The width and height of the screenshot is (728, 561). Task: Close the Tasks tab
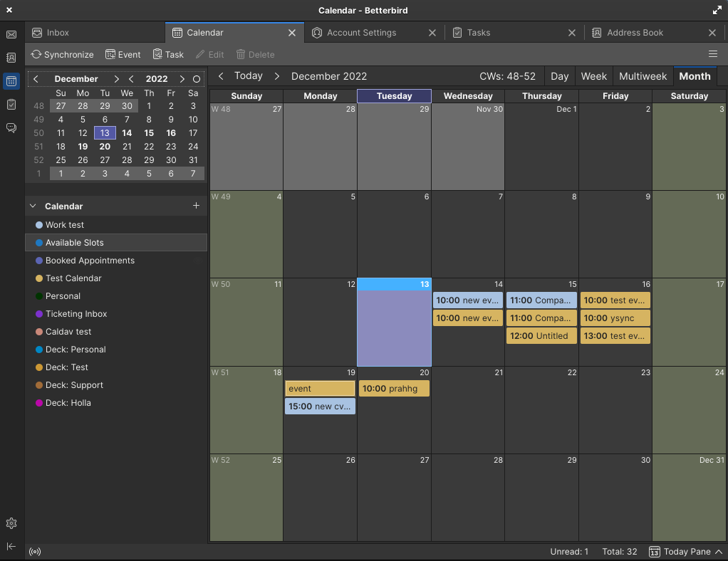[x=572, y=33]
